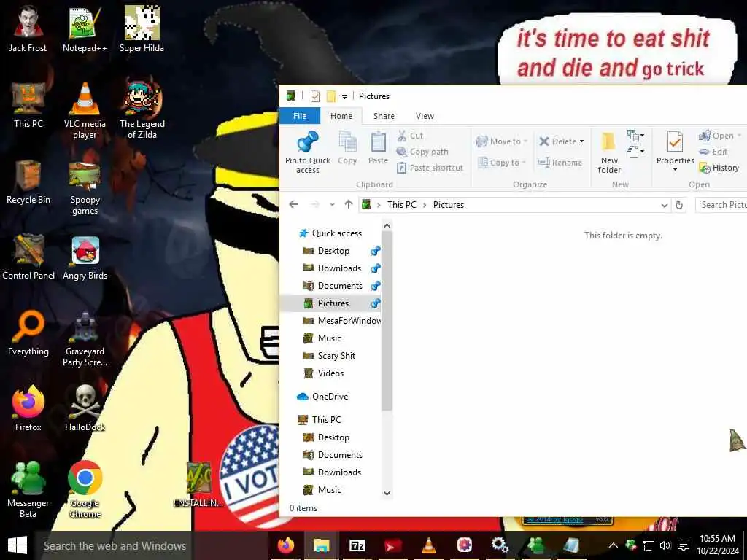747x560 pixels.
Task: Select Scary Shit folder in sidebar
Action: click(336, 356)
